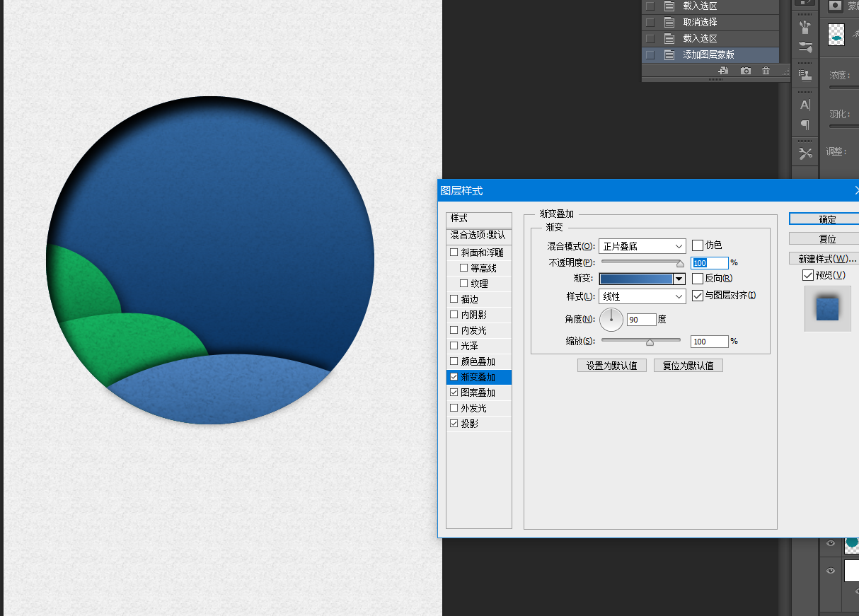Open the 颜色叠加 settings
The width and height of the screenshot is (859, 616).
click(479, 361)
